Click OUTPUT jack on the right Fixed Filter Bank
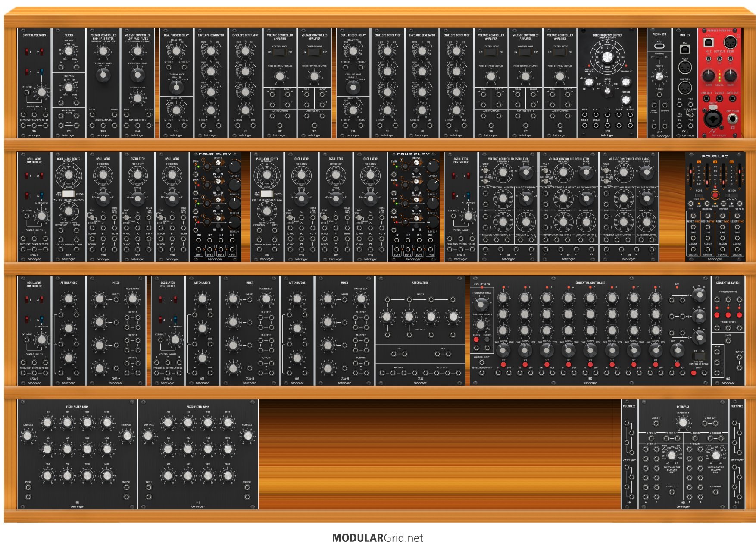 coord(247,487)
